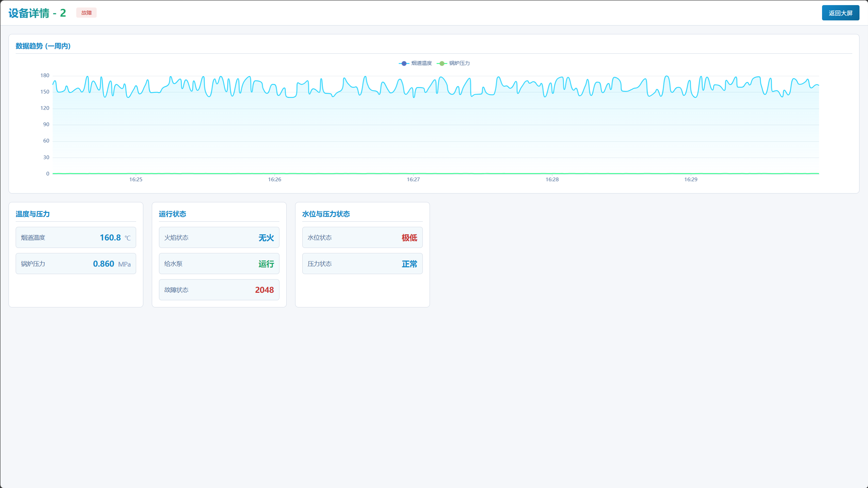Click the 火焰状态 无火 row
The width and height of the screenshot is (868, 488).
pyautogui.click(x=219, y=237)
